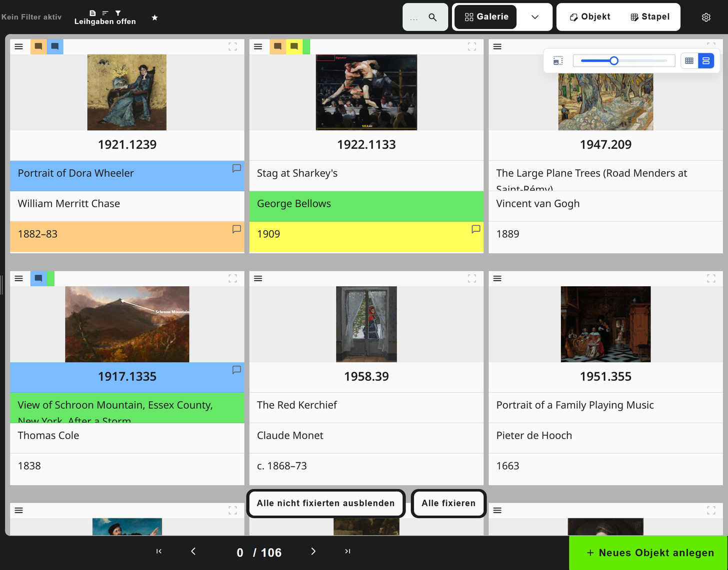Open The Red Kerchief thumbnail
The width and height of the screenshot is (728, 570).
point(366,324)
